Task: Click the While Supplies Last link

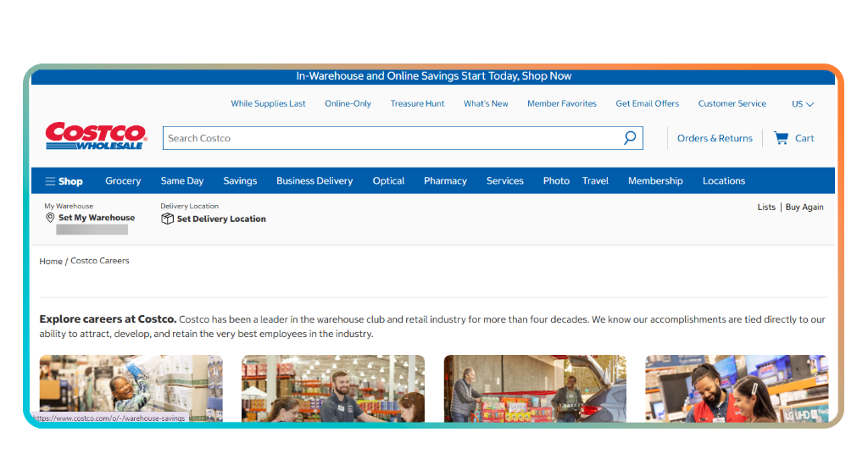Action: [x=268, y=103]
